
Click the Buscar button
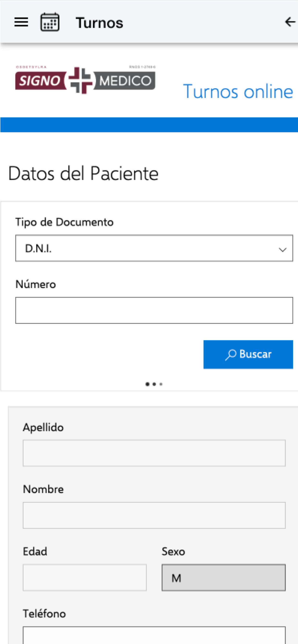248,354
